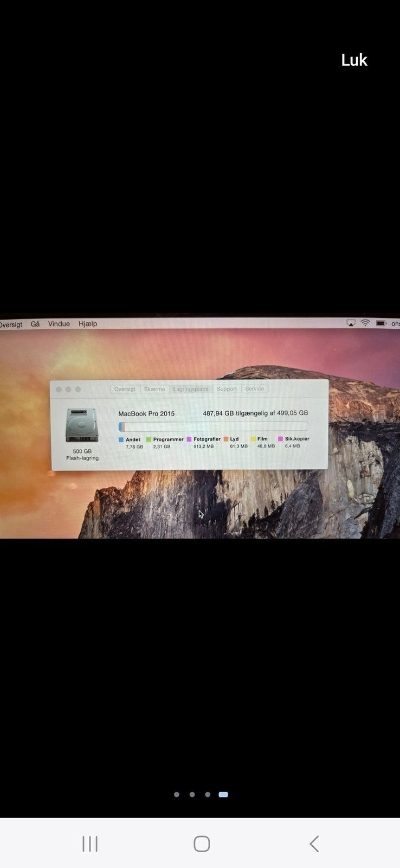
Task: Tap the Android back arrow
Action: click(x=314, y=844)
